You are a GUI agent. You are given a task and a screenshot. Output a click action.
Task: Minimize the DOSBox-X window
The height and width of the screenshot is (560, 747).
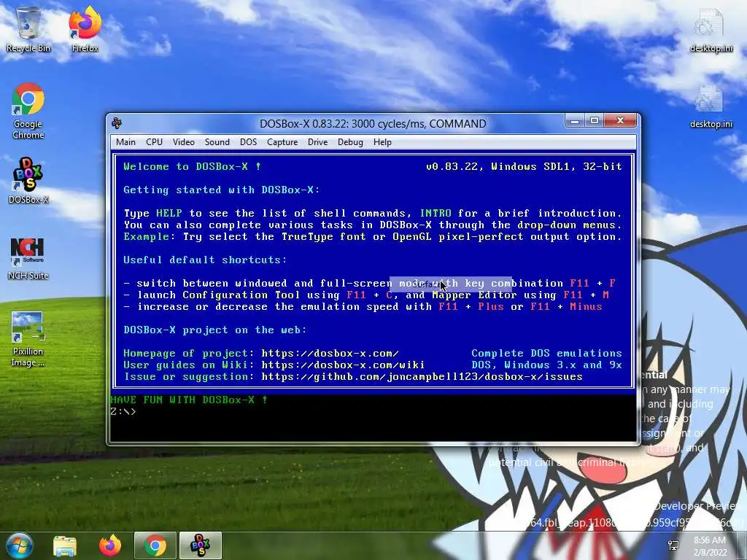tap(575, 121)
